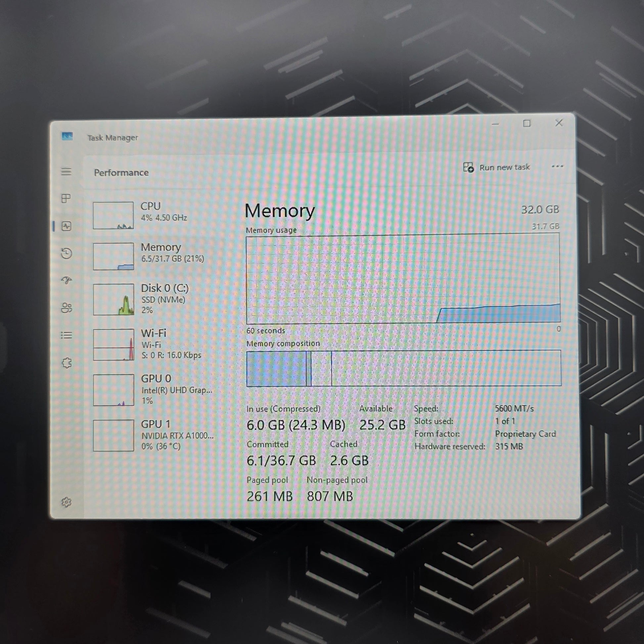Viewport: 644px width, 644px height.
Task: Open the three-dots more options menu
Action: pyautogui.click(x=557, y=166)
